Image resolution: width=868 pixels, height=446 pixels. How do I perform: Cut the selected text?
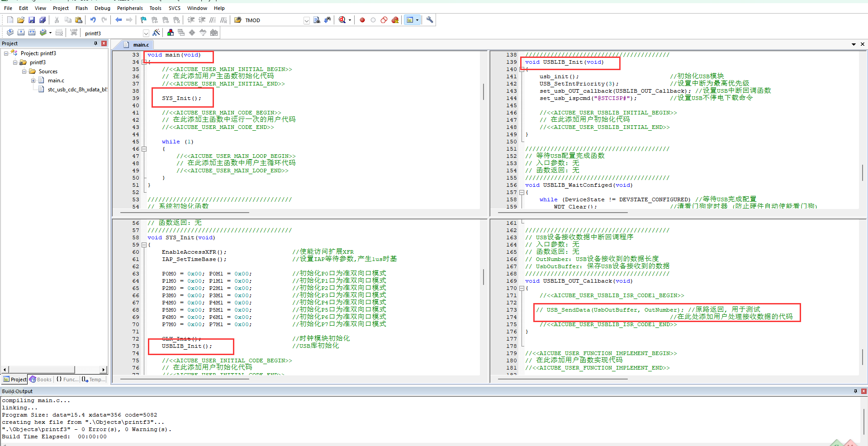coord(57,20)
